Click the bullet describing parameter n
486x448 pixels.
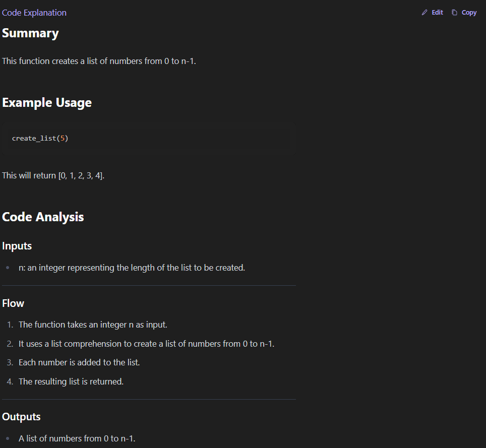coord(132,268)
